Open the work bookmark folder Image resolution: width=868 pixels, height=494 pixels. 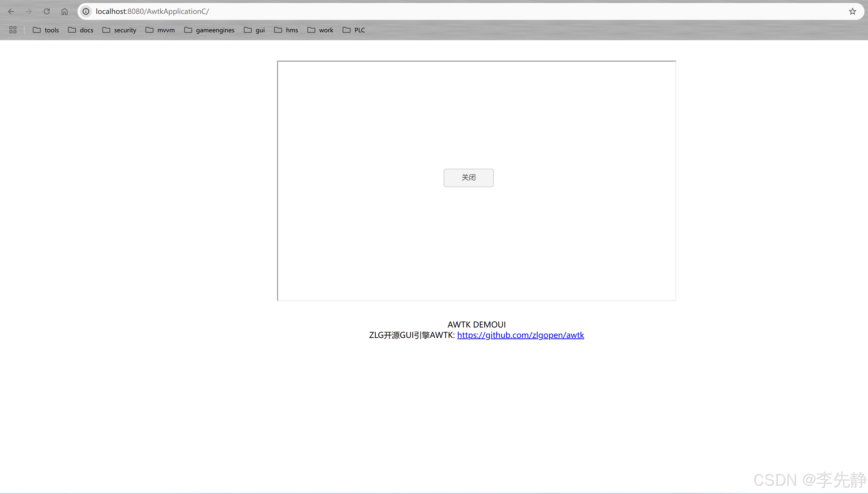point(320,30)
